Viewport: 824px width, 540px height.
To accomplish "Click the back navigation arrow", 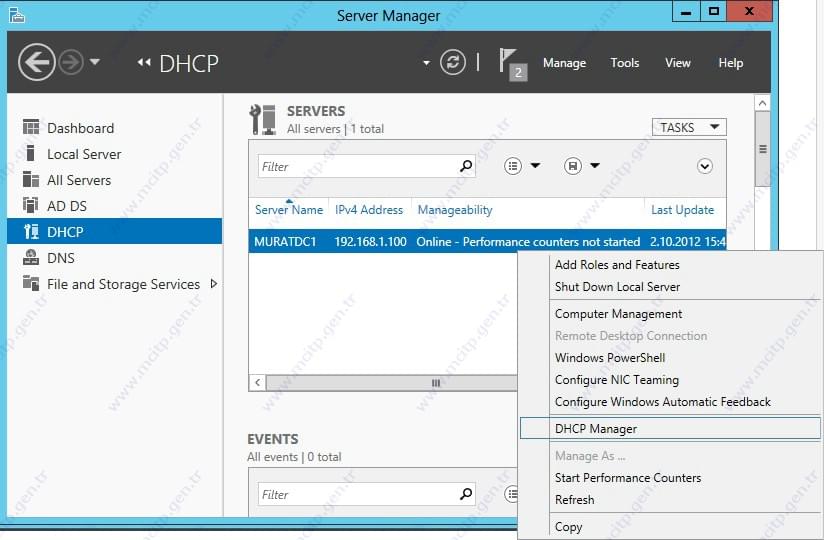I will click(36, 63).
